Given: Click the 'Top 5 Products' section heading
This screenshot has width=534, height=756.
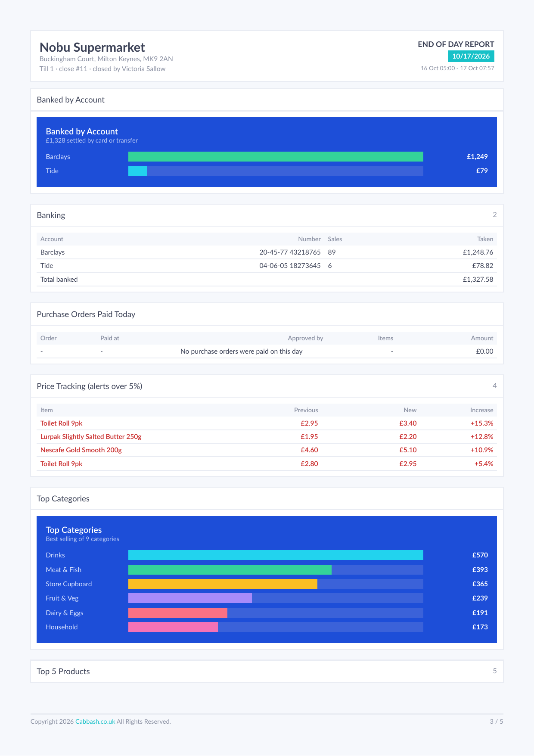Looking at the screenshot, I should [63, 672].
